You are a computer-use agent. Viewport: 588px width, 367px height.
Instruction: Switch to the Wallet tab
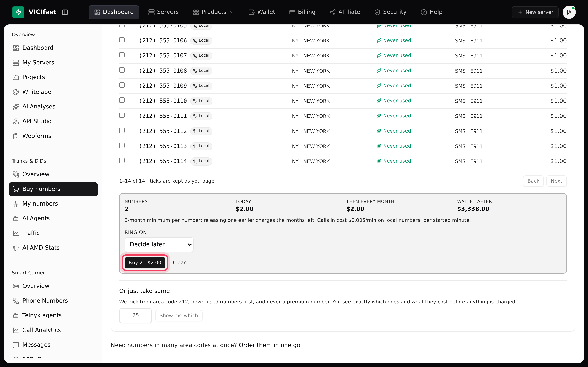tap(262, 12)
